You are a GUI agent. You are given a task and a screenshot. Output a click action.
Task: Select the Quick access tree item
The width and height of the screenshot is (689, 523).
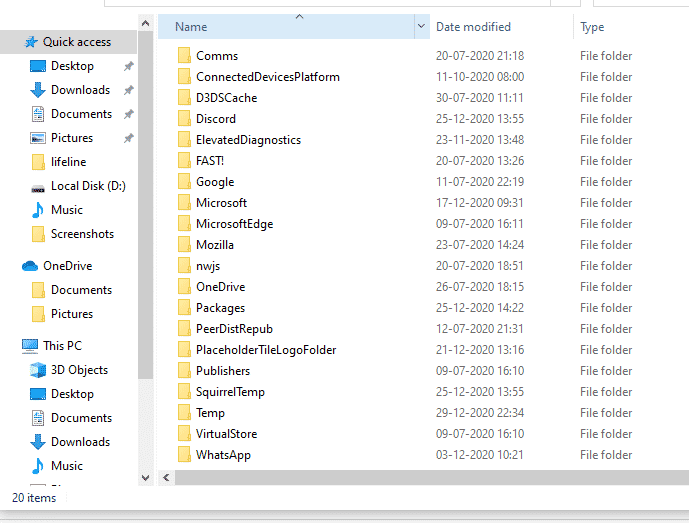click(x=69, y=42)
